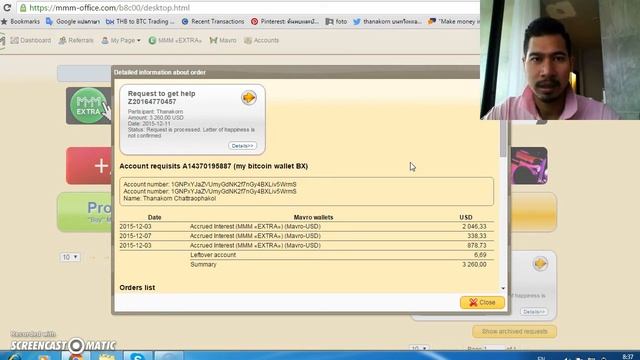Open the MMM «EXTRA» menu item

175,40
